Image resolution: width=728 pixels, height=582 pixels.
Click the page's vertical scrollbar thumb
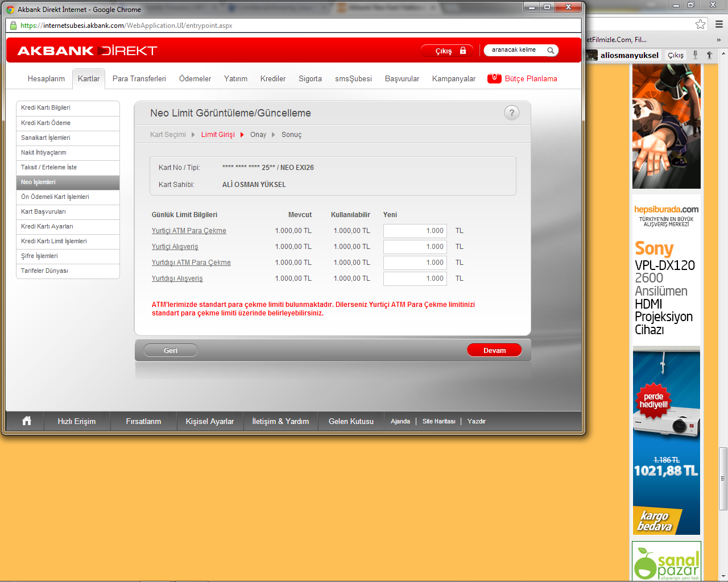(x=723, y=479)
